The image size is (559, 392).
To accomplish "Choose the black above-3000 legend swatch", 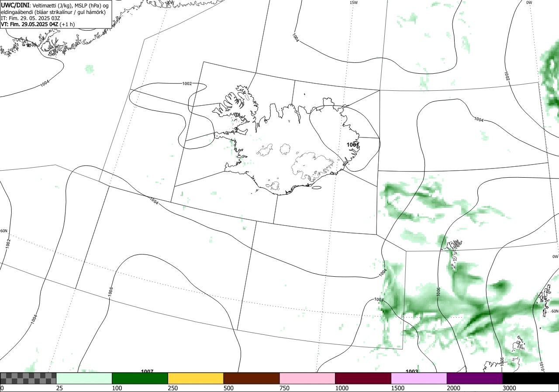I will [x=531, y=378].
